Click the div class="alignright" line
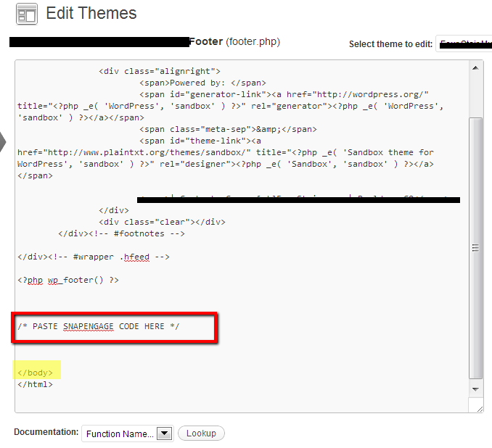Screen dimensions: 492x448 159,71
